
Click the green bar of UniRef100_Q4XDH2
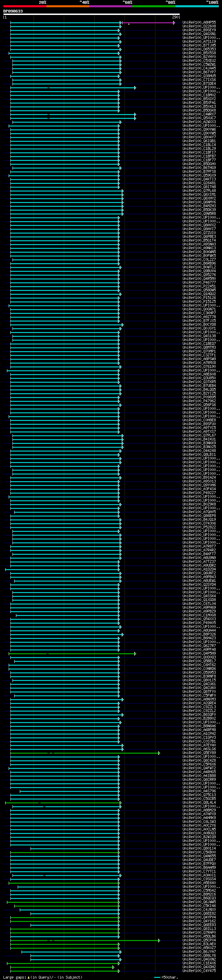62,967
